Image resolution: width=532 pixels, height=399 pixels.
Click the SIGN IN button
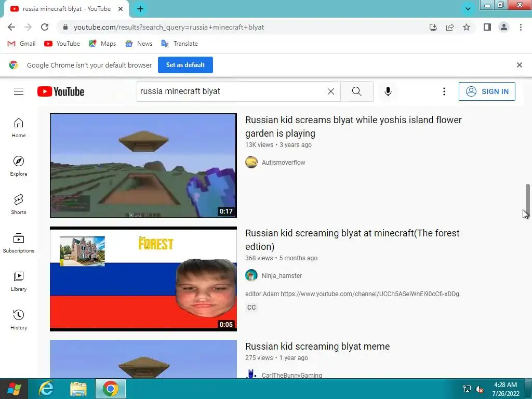[x=486, y=91]
